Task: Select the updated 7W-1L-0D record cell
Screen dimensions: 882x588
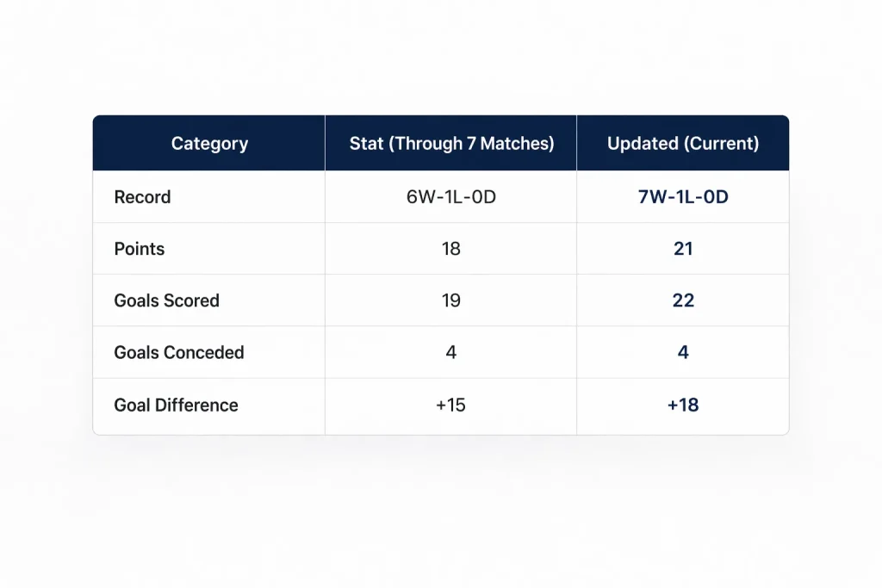Action: click(x=683, y=197)
